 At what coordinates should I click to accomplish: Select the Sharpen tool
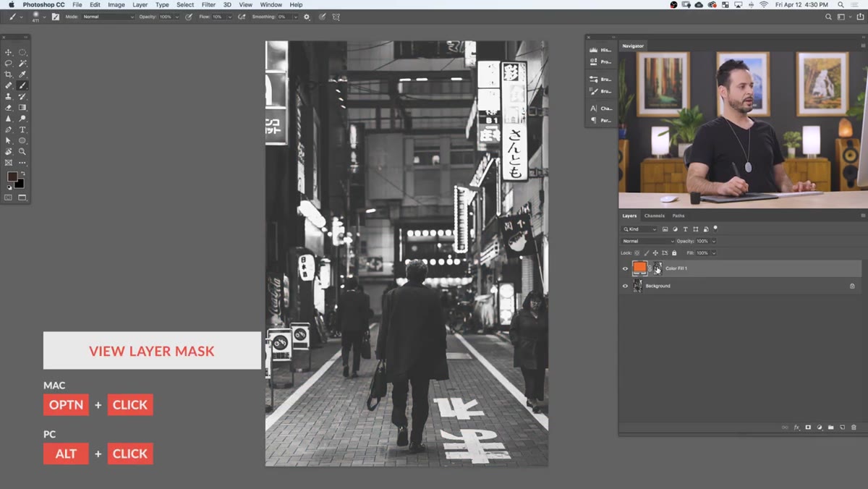click(9, 119)
